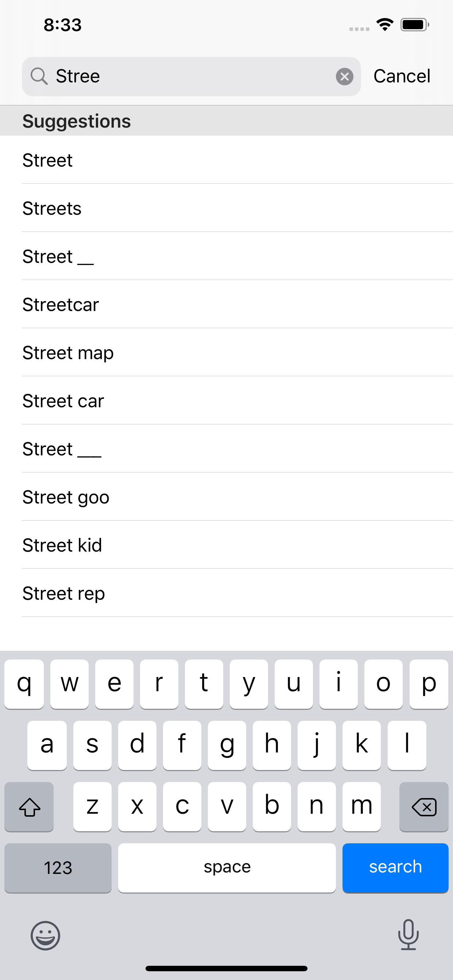
Task: Focus the search text field containing "Stree"
Action: (190, 76)
